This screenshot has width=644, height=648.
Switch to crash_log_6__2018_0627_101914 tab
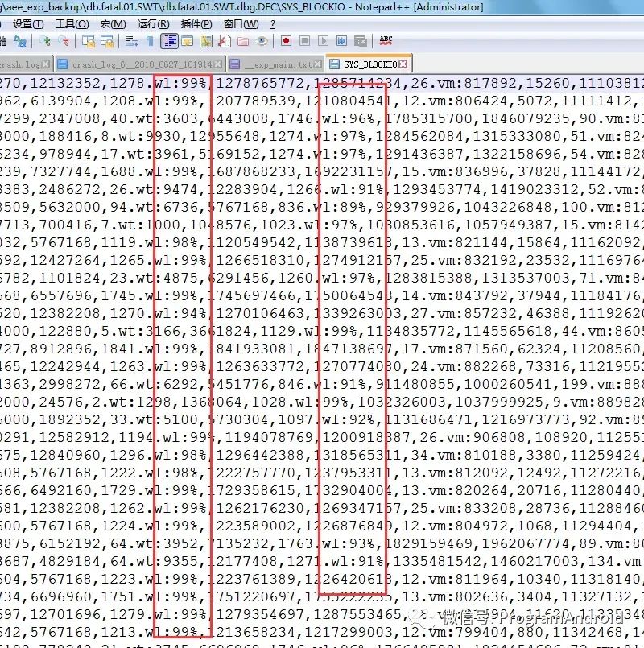141,64
